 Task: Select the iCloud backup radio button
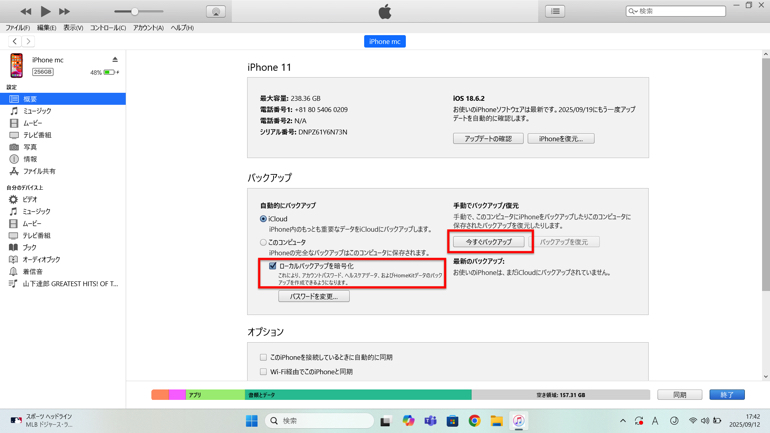pos(264,219)
